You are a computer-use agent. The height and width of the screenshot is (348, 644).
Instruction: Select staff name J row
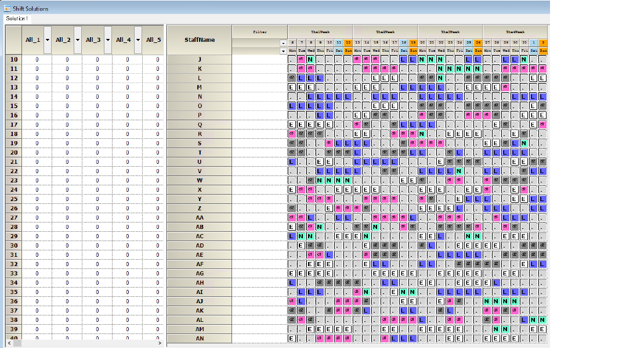[x=199, y=59]
